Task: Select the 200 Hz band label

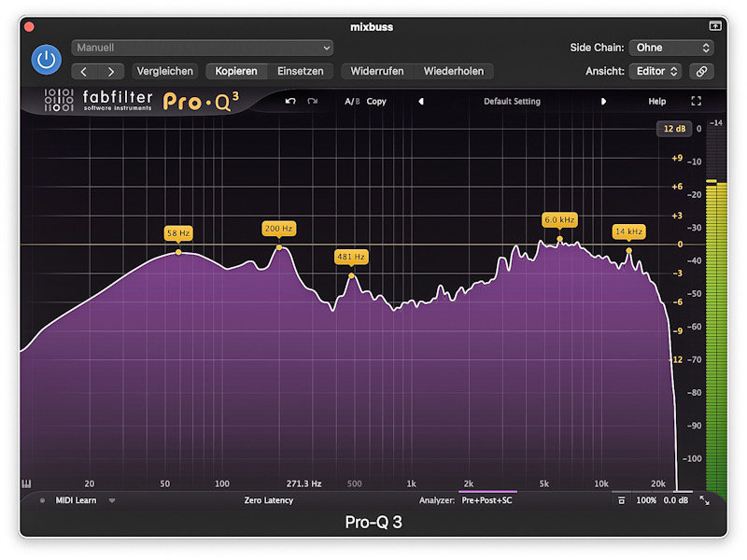Action: pos(278,229)
